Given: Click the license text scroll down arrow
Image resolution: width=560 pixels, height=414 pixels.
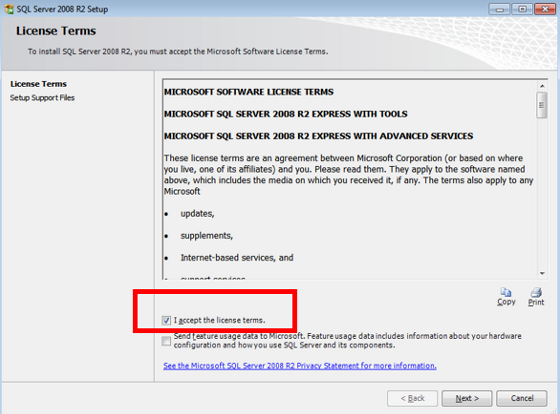Looking at the screenshot, I should tap(542, 273).
